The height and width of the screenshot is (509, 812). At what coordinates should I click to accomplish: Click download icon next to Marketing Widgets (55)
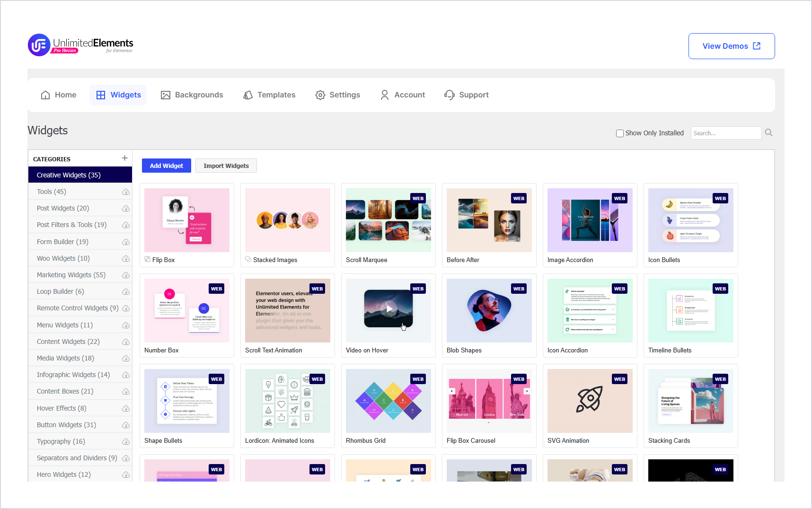coord(126,275)
